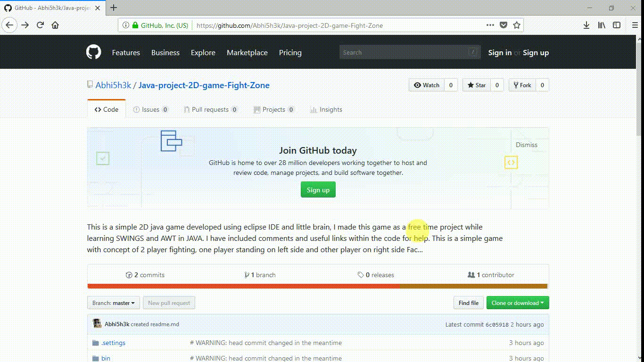Star the Java-project-2D-game-Fight-Zone repository
644x362 pixels.
[x=477, y=85]
